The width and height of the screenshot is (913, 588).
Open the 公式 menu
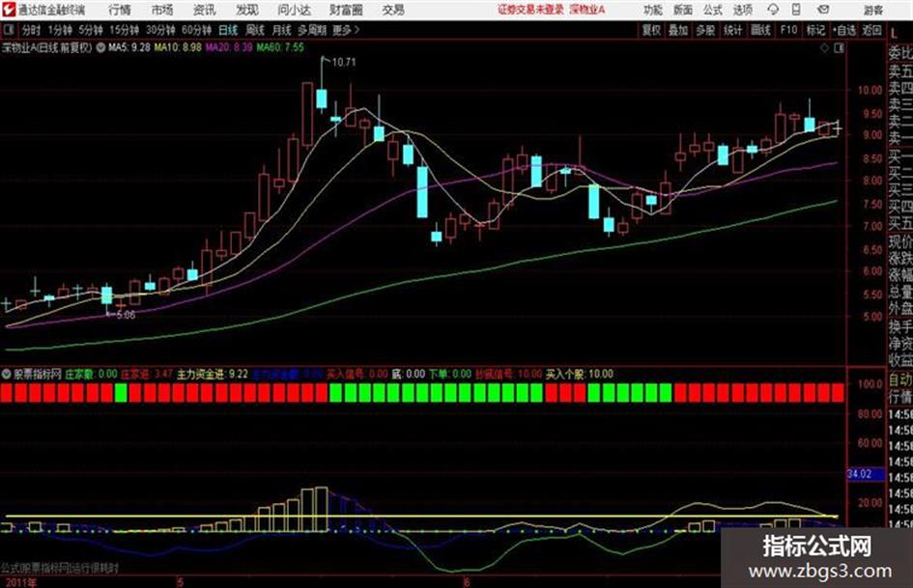tap(713, 10)
